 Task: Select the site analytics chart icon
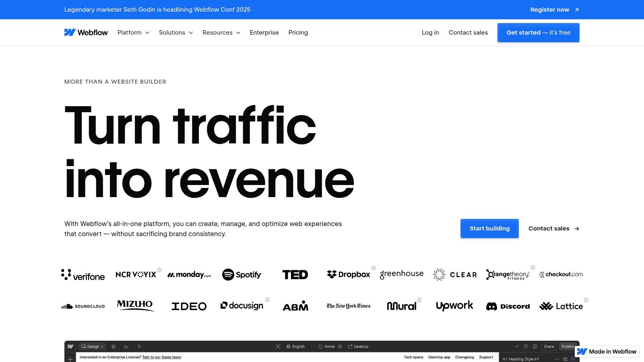coord(127,346)
